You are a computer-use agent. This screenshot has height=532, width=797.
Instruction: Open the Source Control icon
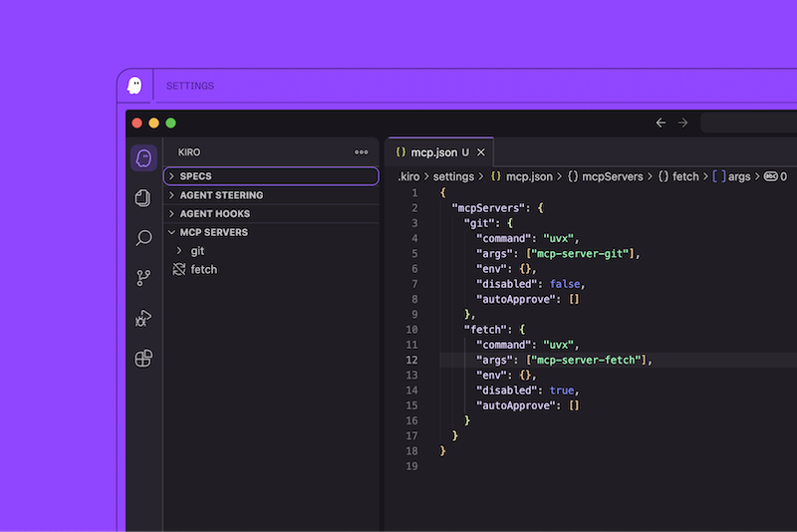(x=143, y=278)
